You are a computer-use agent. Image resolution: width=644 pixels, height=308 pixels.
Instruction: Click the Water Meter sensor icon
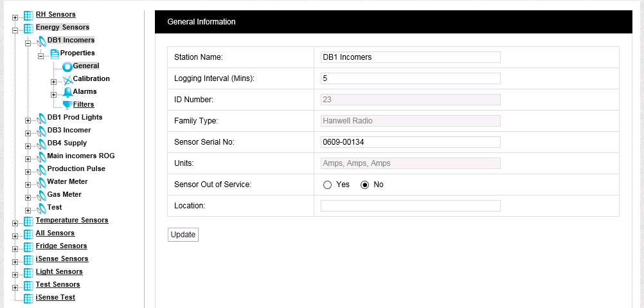pos(42,182)
